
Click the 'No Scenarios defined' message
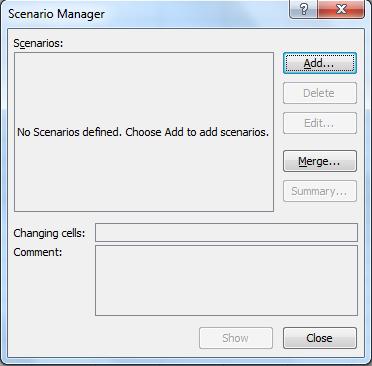[70, 132]
